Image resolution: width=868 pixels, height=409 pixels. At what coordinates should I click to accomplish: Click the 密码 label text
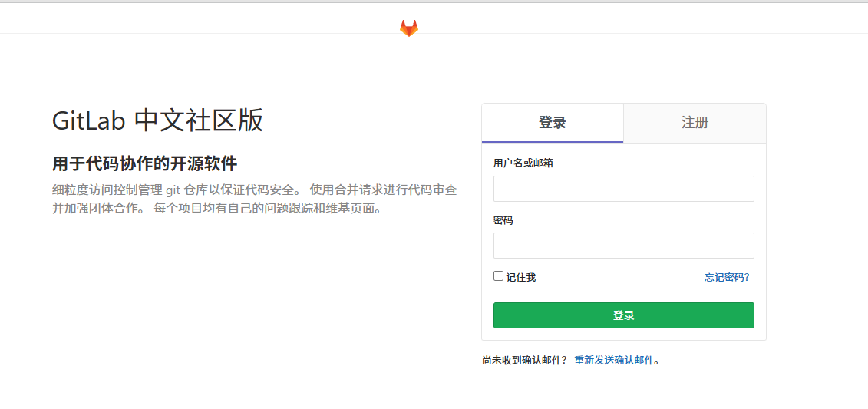[503, 221]
